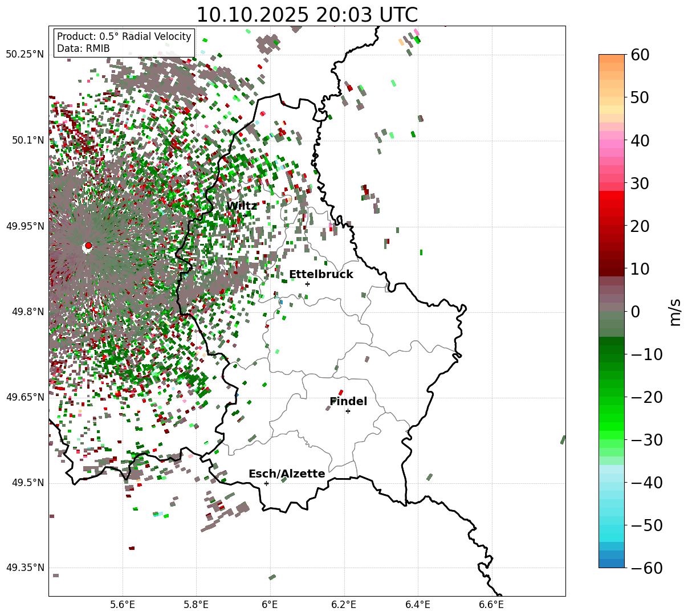This screenshot has width=688, height=616.
Task: Click the Ettelbruck city label
Action: pyautogui.click(x=321, y=275)
